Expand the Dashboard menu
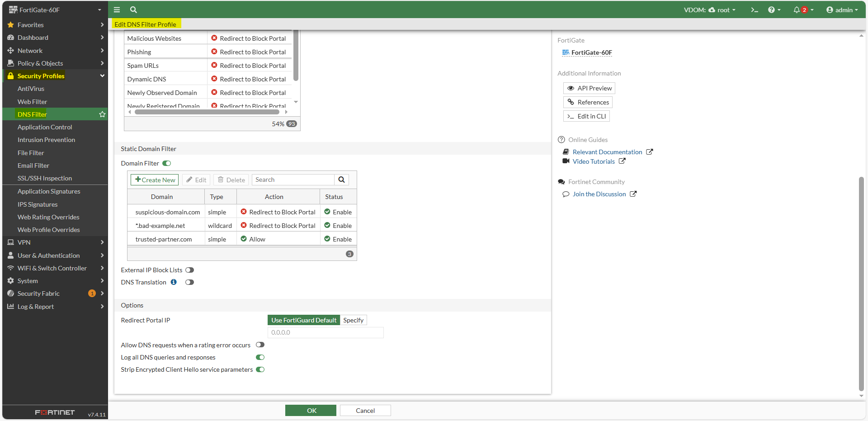The height and width of the screenshot is (421, 868). 55,38
